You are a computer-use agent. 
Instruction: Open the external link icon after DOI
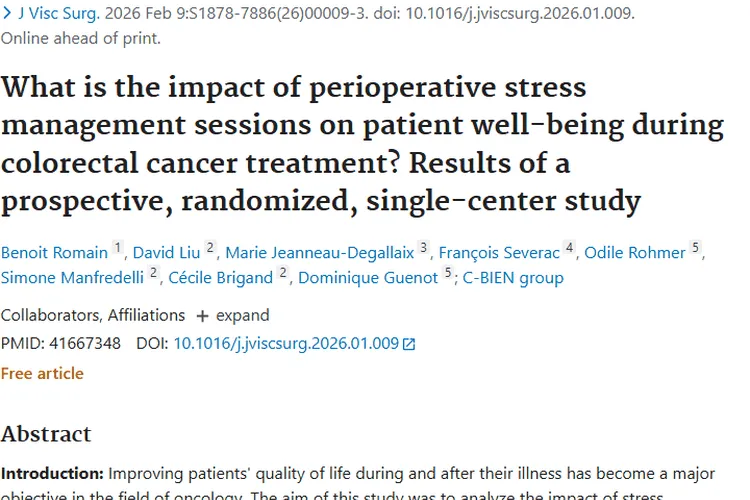point(408,344)
